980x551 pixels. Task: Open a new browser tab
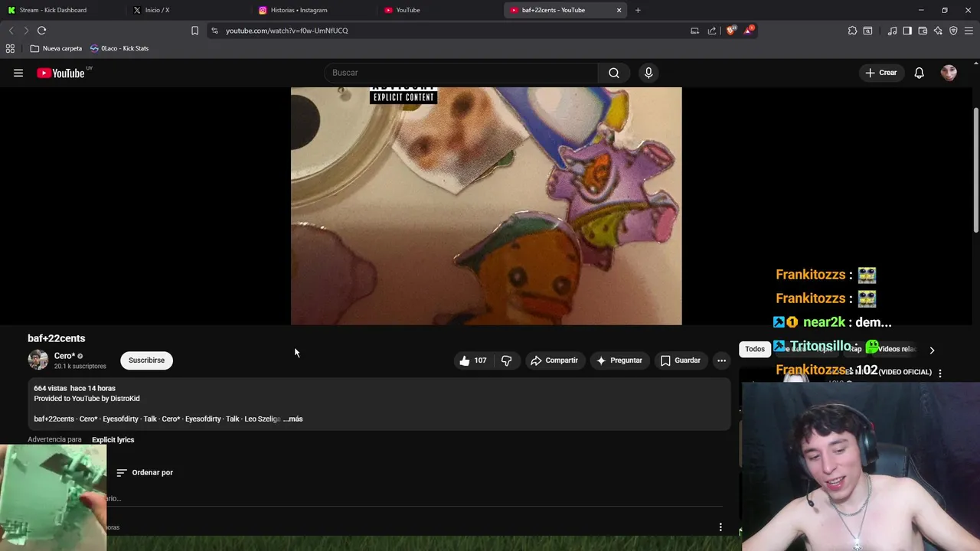(x=638, y=10)
